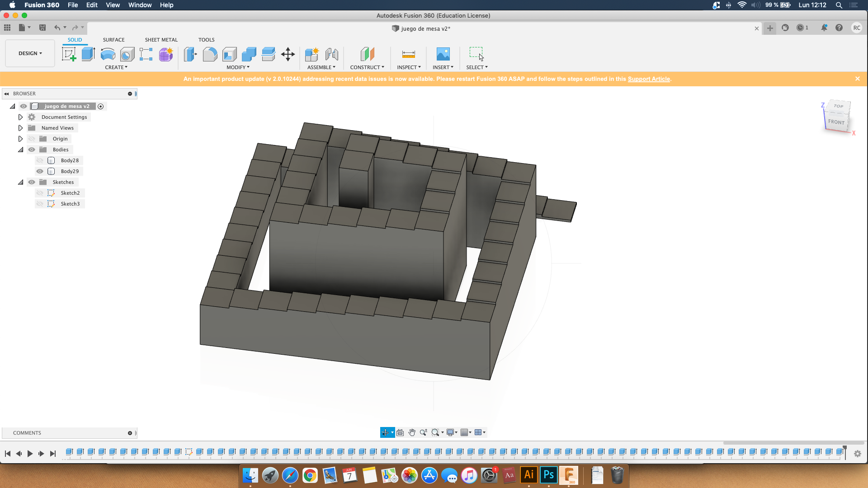Viewport: 868px width, 488px height.
Task: Open the Support Article link
Action: click(x=649, y=79)
